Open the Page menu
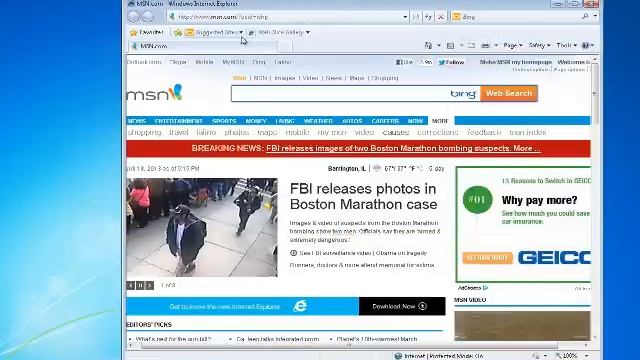This screenshot has height=360, width=640. (x=513, y=45)
